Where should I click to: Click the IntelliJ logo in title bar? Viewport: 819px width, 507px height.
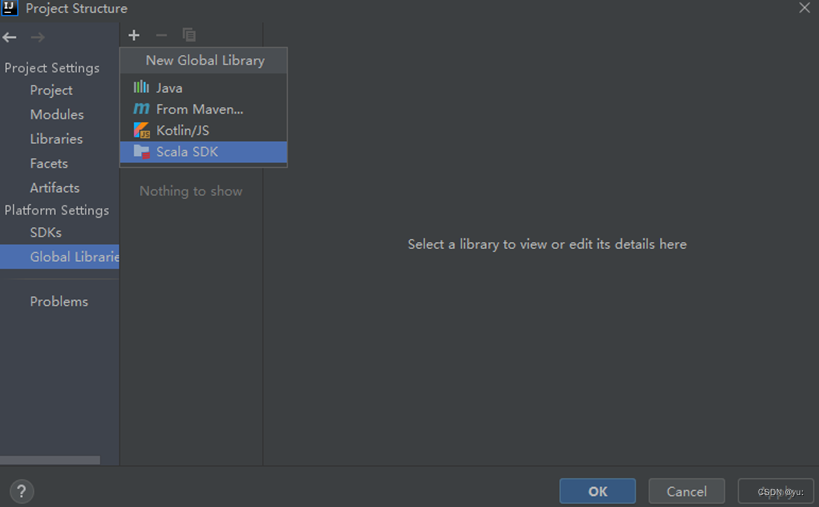pos(9,8)
